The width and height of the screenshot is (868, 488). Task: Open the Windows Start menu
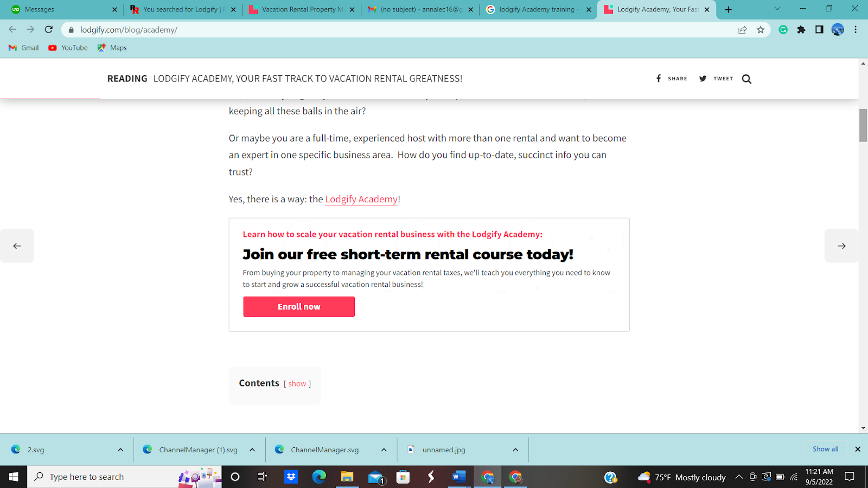tap(14, 477)
